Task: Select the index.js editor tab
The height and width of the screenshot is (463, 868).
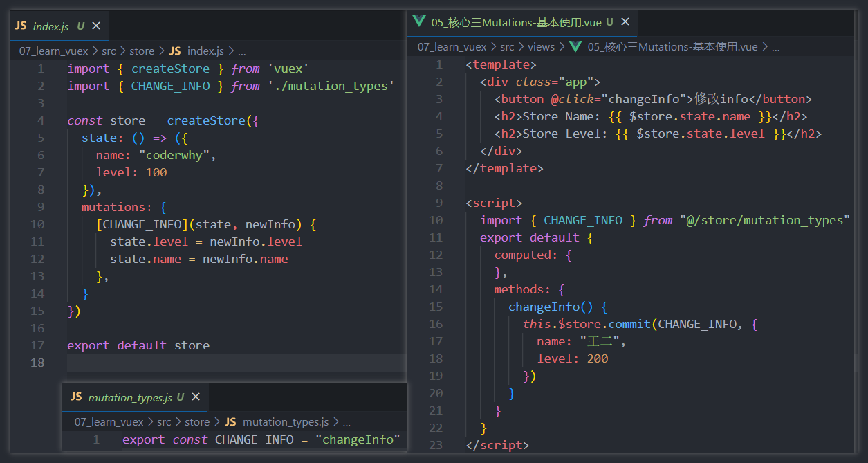Action: click(58, 26)
